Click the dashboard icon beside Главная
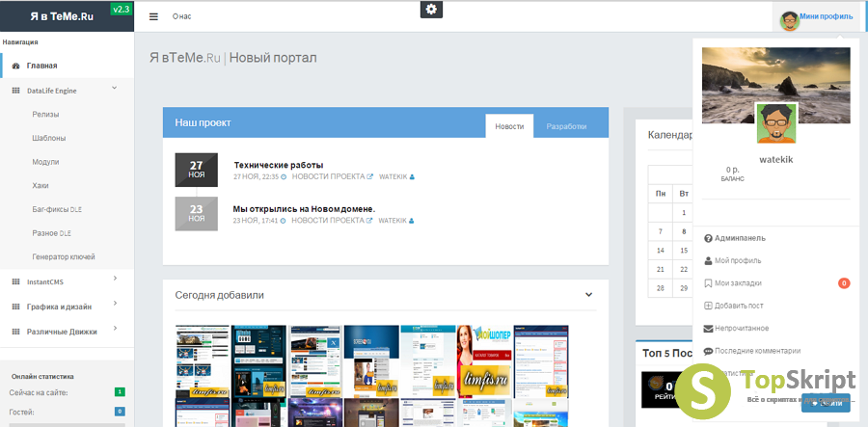This screenshot has height=427, width=868. click(16, 66)
